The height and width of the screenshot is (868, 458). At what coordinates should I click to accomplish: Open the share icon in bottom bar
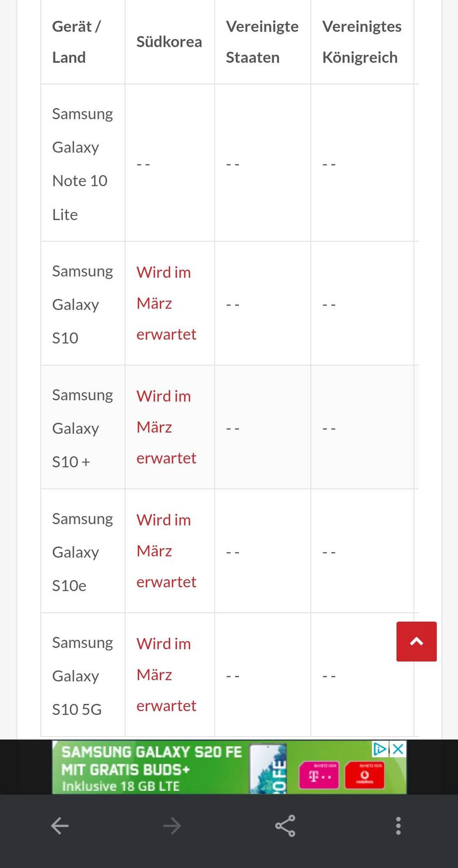tap(285, 825)
